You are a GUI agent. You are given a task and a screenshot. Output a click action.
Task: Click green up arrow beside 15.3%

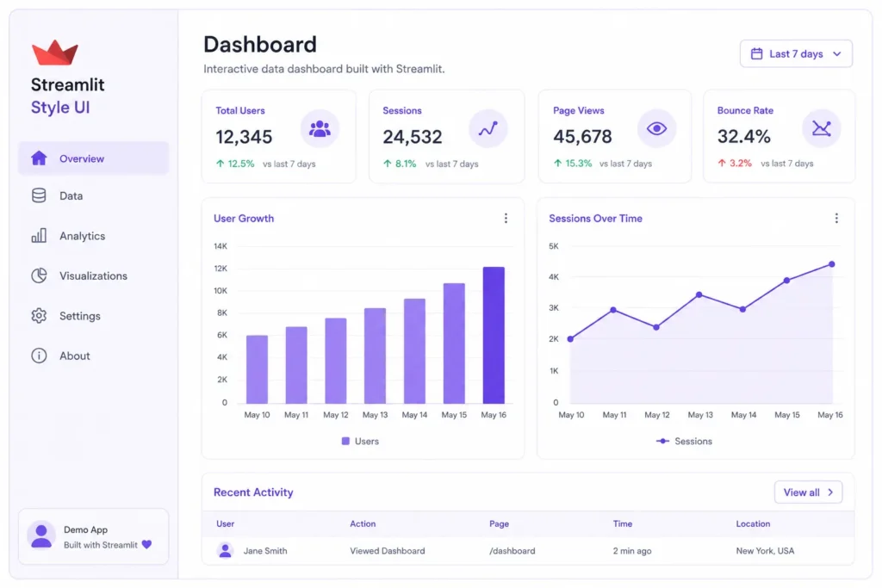point(557,163)
